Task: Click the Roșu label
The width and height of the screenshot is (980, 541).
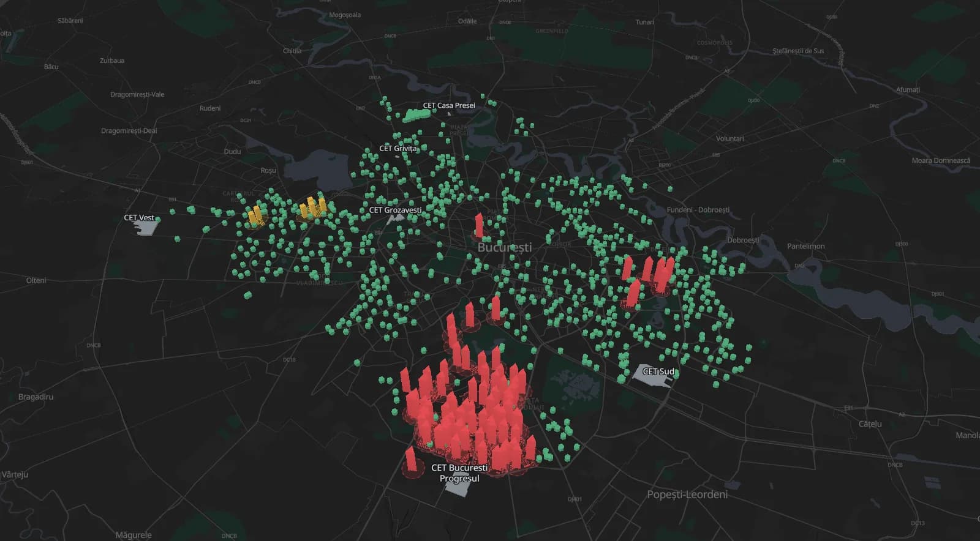Action: coord(268,170)
